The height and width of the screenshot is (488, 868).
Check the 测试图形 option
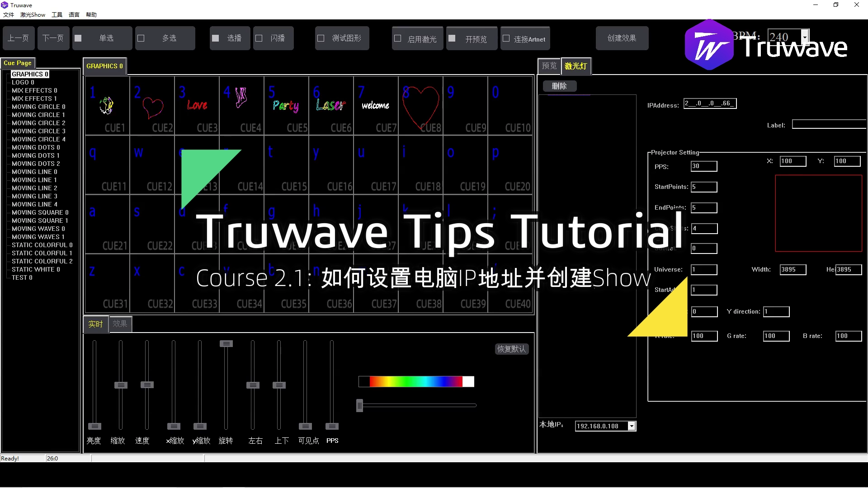click(x=321, y=38)
